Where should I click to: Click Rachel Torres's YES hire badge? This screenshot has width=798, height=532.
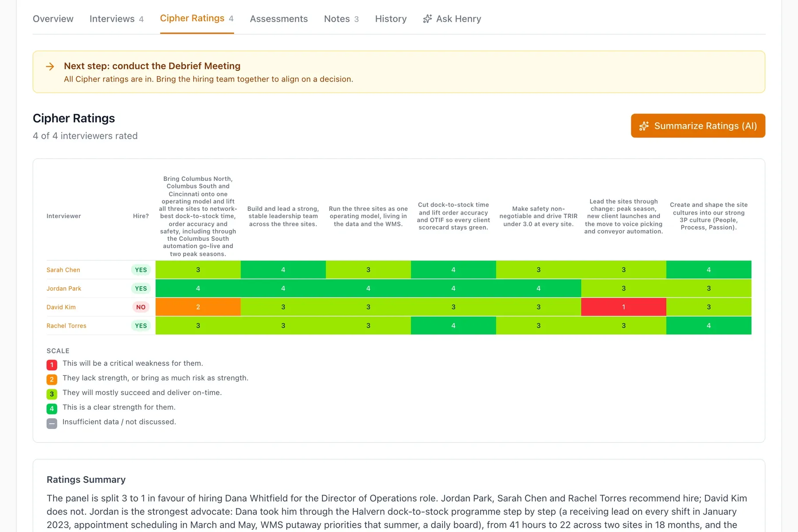(x=141, y=326)
